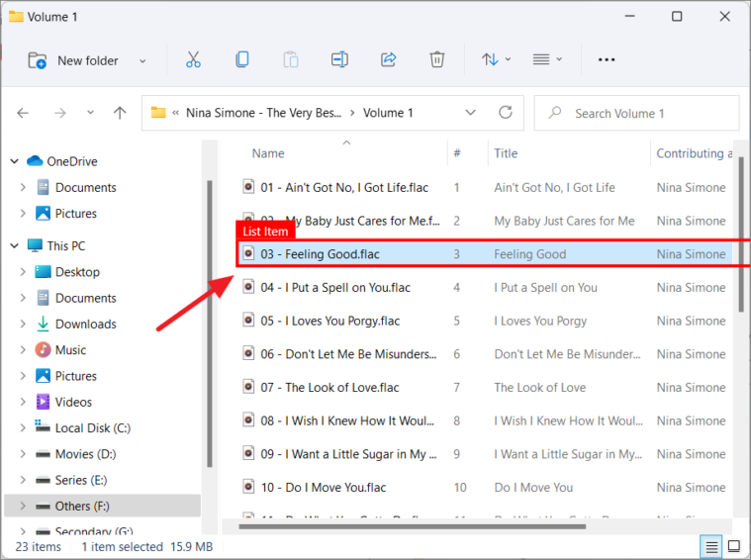The image size is (751, 560).
Task: Click the Volume 1 title bar folder icon
Action: click(x=15, y=16)
